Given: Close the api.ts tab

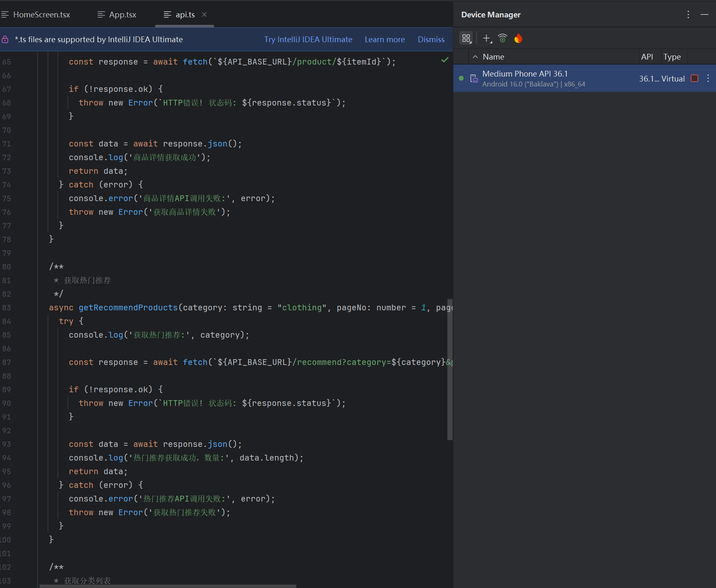Looking at the screenshot, I should [204, 14].
